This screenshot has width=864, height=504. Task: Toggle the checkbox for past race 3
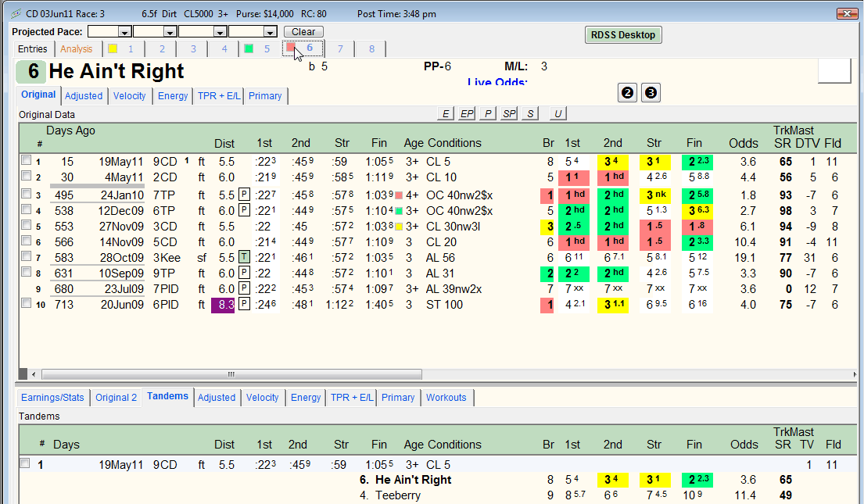tap(26, 194)
